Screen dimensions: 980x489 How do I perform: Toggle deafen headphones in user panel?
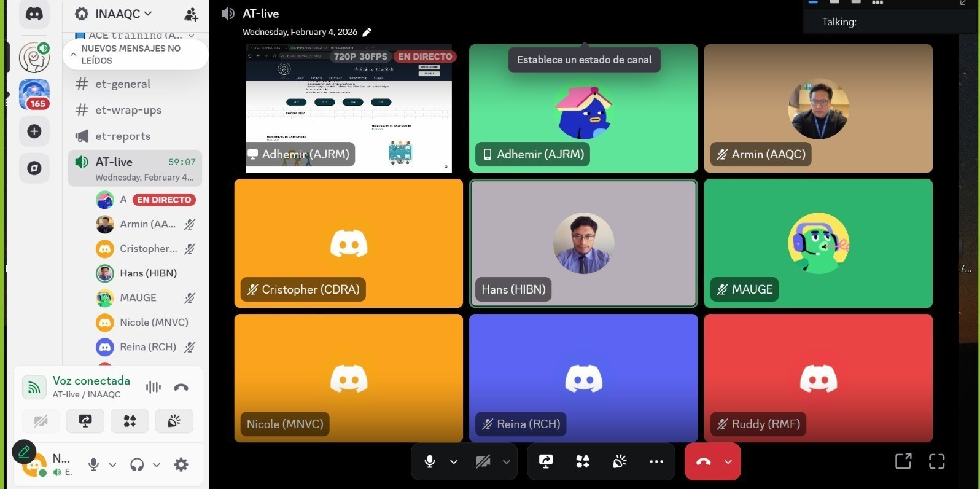[137, 464]
